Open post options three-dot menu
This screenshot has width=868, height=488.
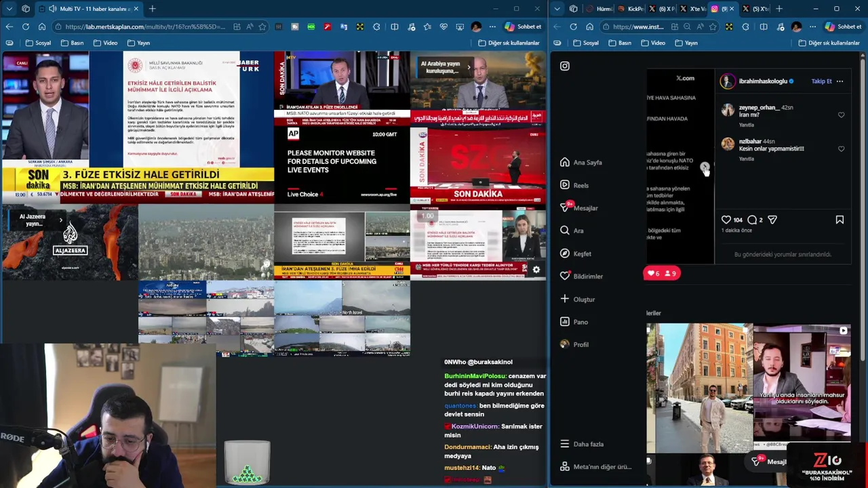point(840,81)
